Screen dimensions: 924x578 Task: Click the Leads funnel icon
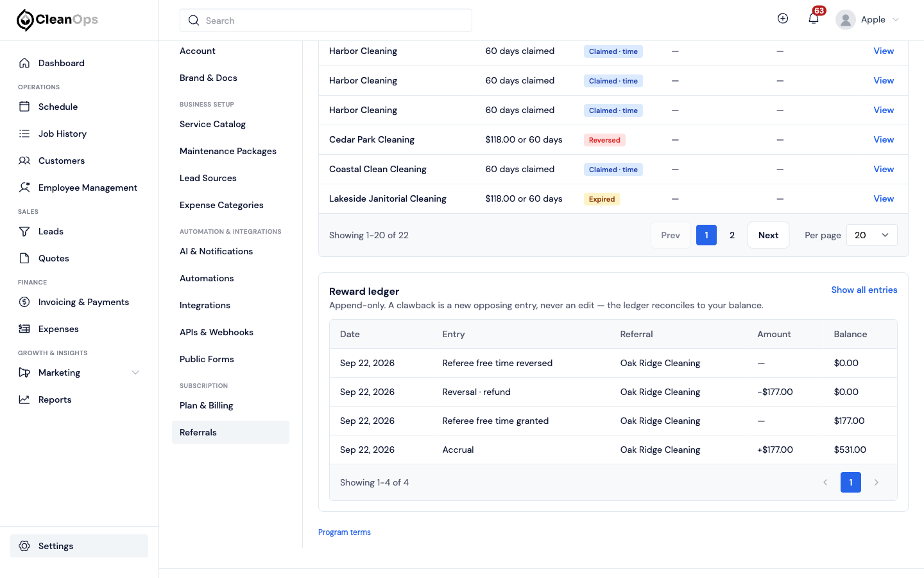pos(24,231)
